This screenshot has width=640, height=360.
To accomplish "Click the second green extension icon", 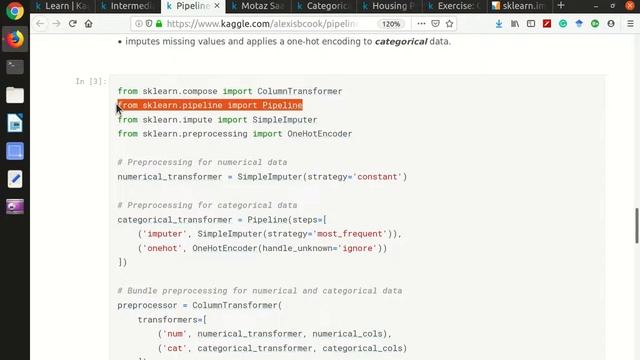I will coord(595,24).
